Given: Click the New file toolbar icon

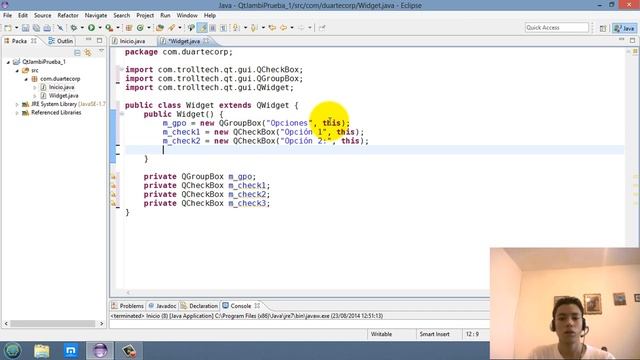Looking at the screenshot, I should pyautogui.click(x=8, y=28).
